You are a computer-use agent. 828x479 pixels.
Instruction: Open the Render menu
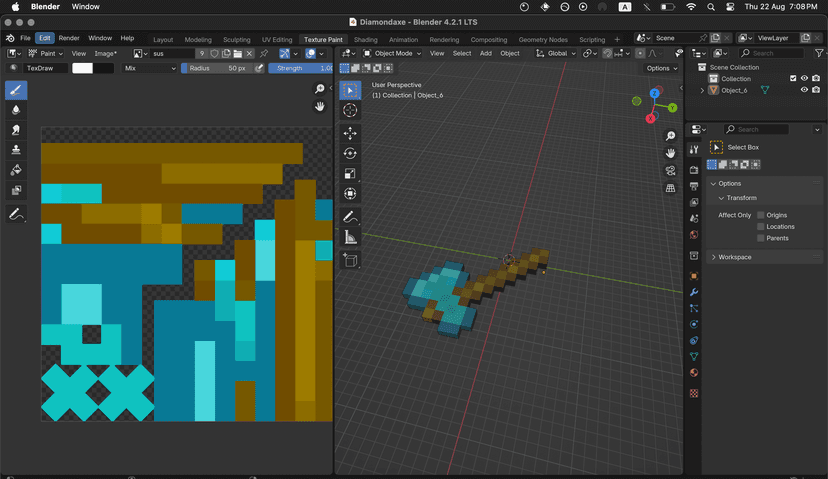point(69,38)
